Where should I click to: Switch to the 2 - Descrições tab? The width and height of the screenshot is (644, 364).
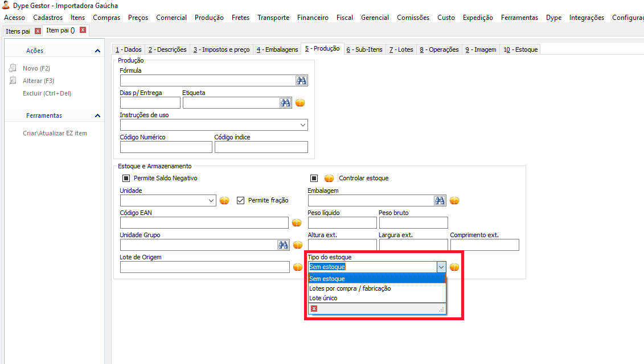pyautogui.click(x=167, y=49)
